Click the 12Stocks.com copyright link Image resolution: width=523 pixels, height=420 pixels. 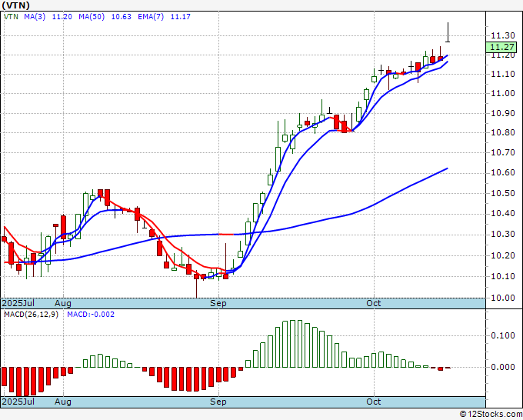(491, 415)
